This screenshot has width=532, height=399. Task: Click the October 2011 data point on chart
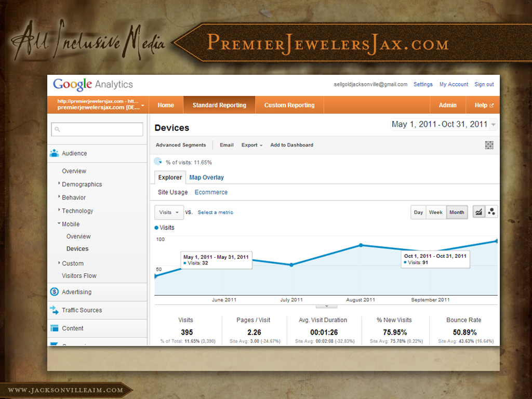tap(497, 241)
